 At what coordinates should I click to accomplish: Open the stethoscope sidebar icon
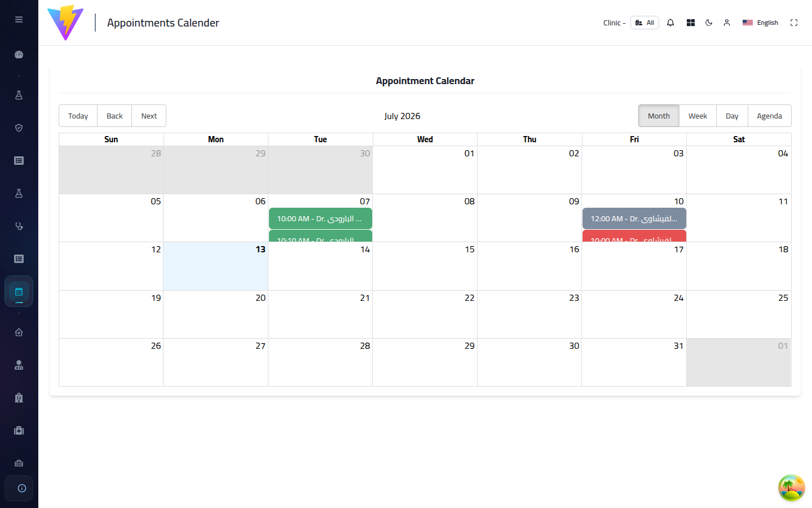19,226
